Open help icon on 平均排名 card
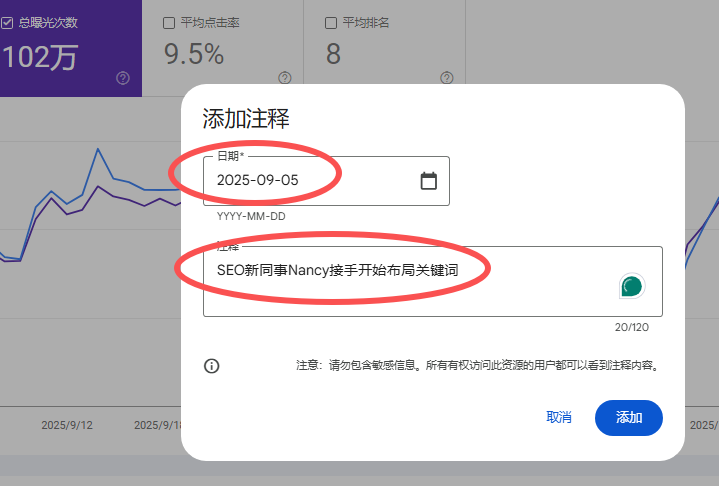 (x=447, y=78)
